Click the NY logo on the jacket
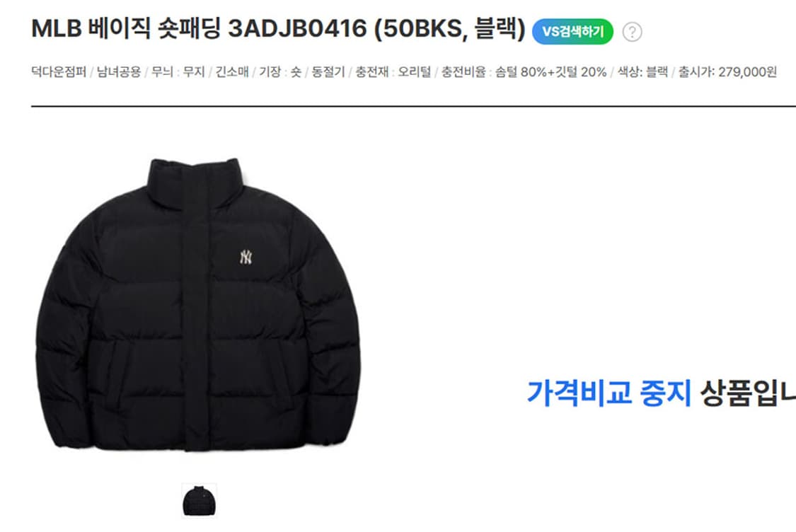 (246, 257)
